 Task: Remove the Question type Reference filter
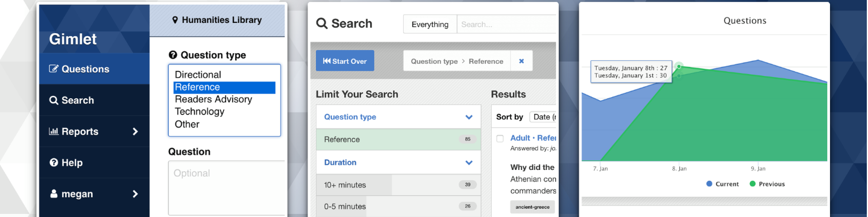(x=521, y=61)
